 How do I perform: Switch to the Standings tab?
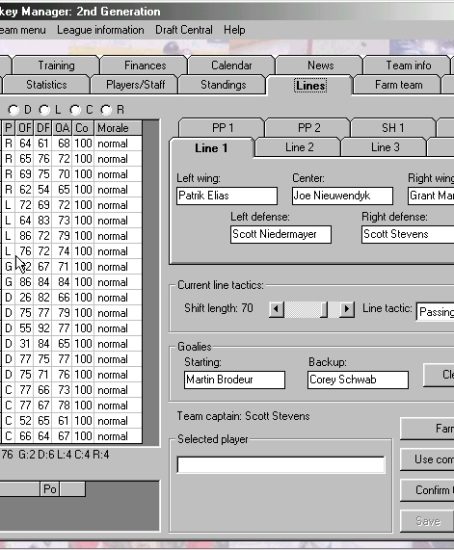pos(223,85)
